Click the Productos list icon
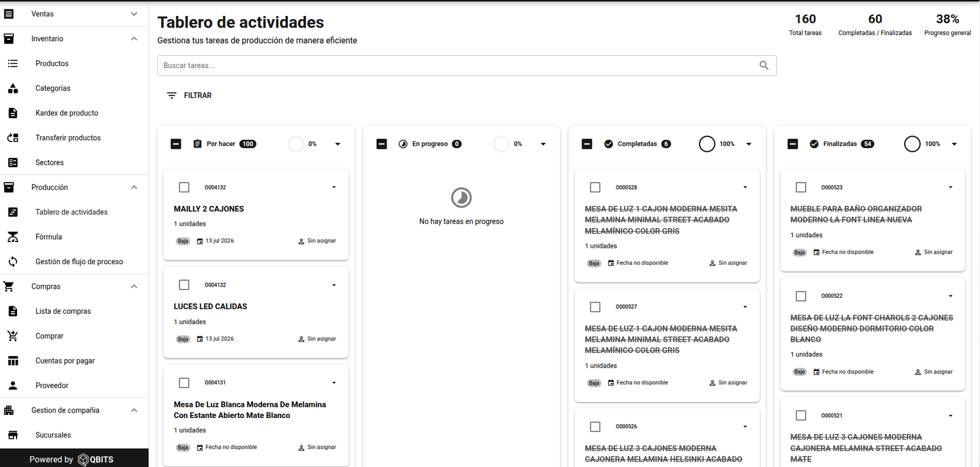 tap(13, 63)
